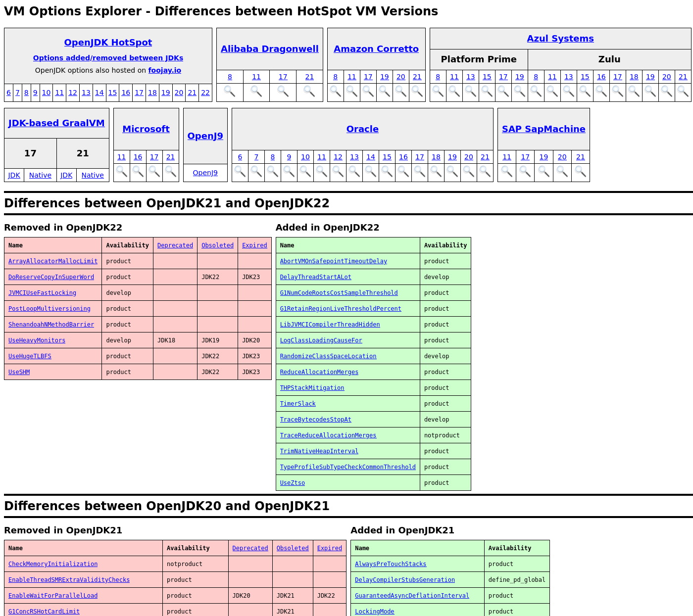Open the TrimNativeHeapInterval option

pos(319,451)
